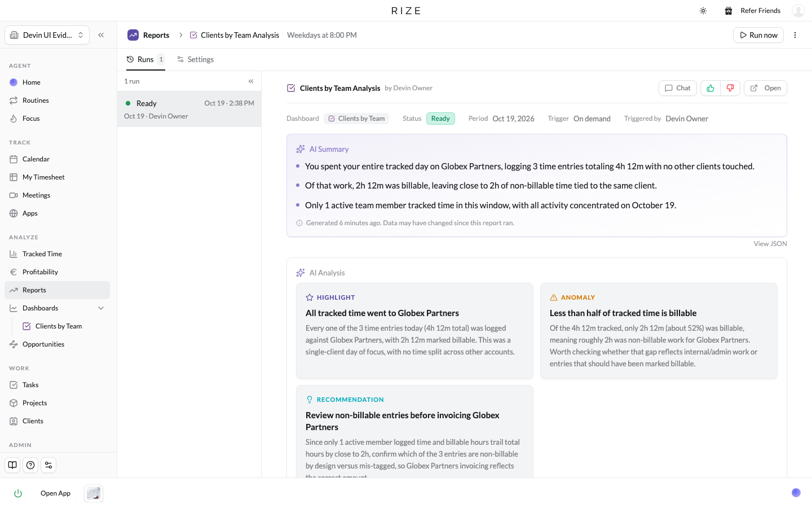The image size is (812, 508).
Task: Open the Tasks page
Action: click(57, 385)
